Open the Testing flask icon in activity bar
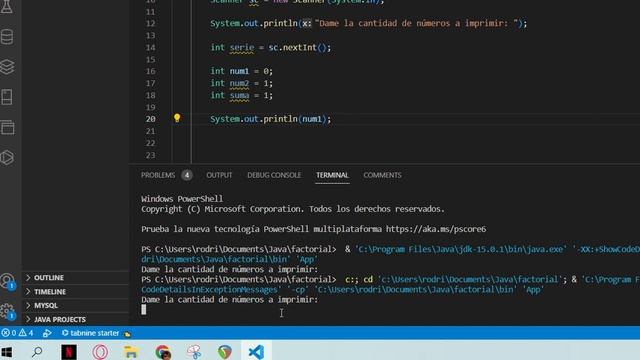 (7, 7)
